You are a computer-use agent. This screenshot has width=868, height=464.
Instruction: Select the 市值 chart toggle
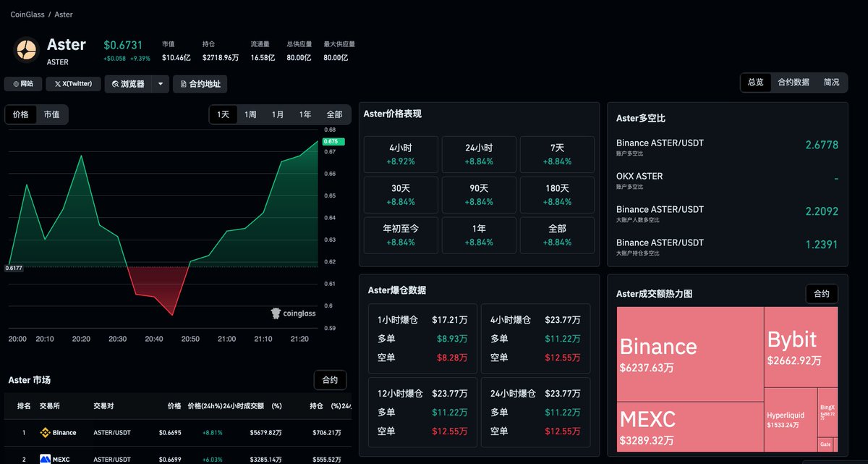pyautogui.click(x=51, y=114)
